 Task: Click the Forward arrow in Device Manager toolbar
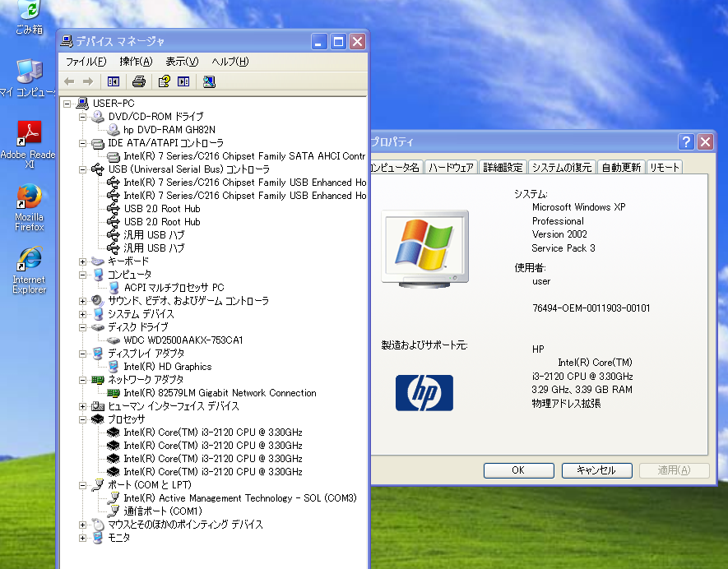coord(88,81)
